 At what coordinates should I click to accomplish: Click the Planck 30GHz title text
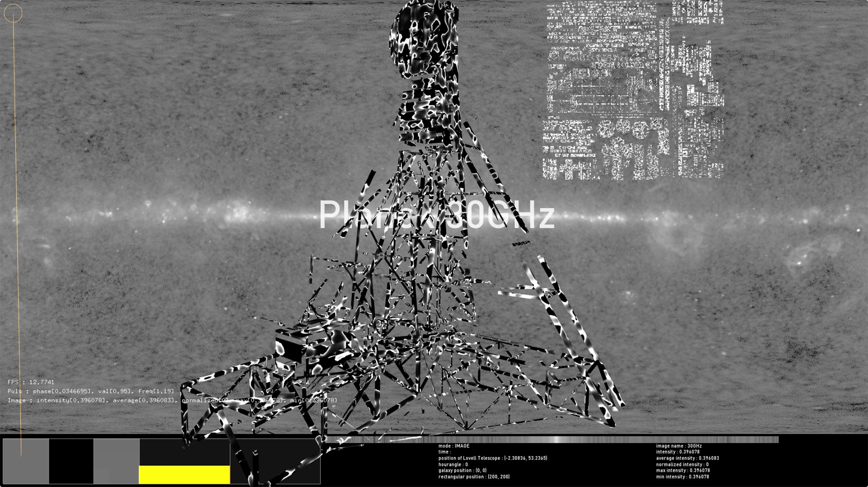click(436, 215)
